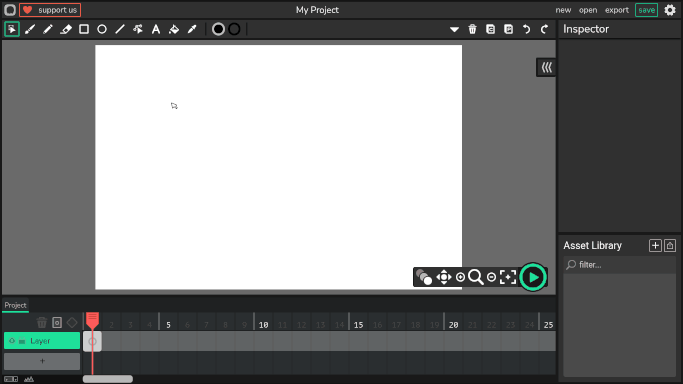Click the open menu item

[x=588, y=10]
